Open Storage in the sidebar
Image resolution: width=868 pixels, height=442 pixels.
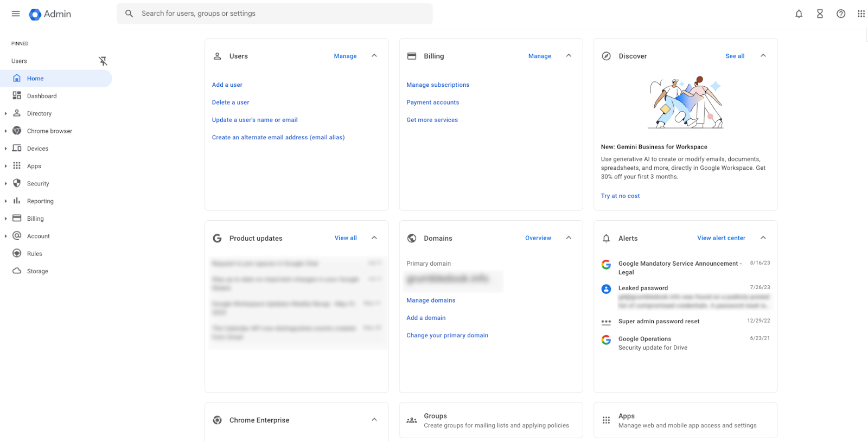(37, 271)
